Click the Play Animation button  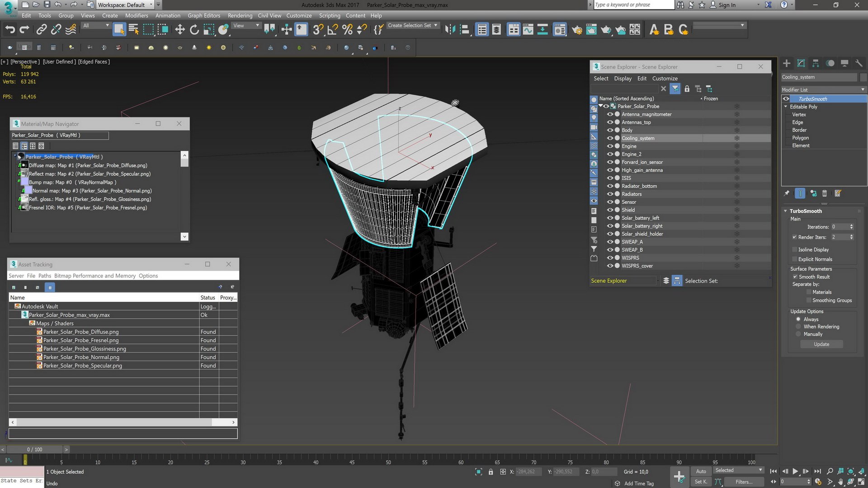click(x=795, y=471)
